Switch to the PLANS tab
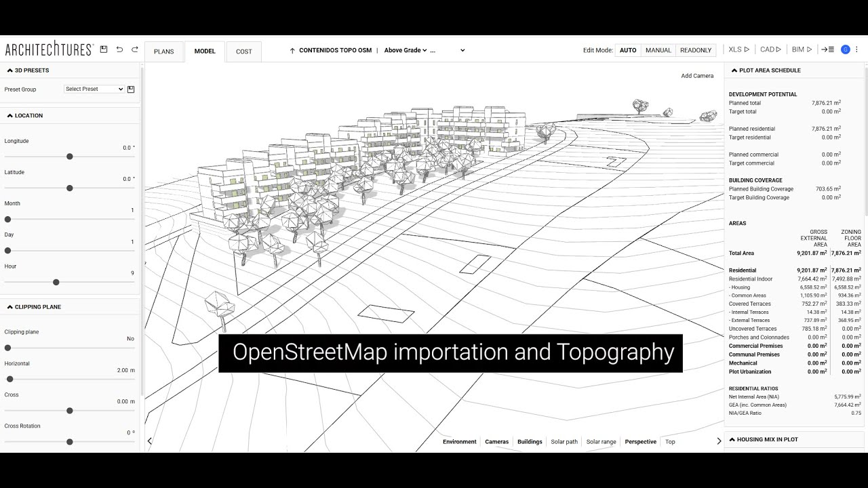Viewport: 868px width, 488px height. pyautogui.click(x=164, y=52)
